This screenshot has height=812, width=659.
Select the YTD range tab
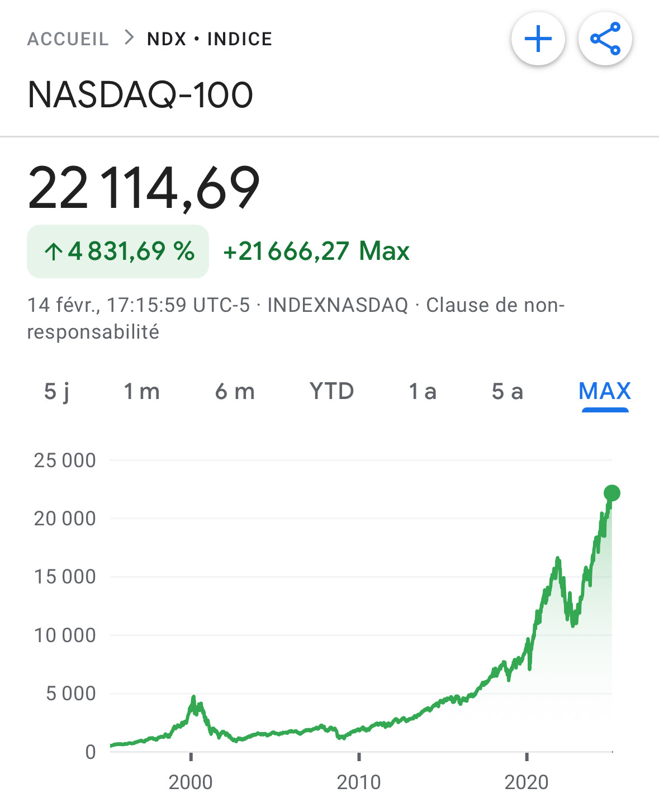pos(331,392)
